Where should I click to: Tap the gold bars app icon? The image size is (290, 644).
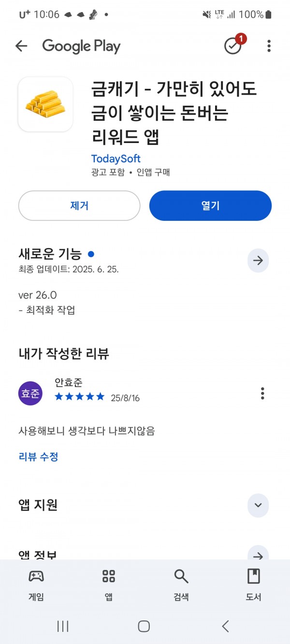click(x=45, y=104)
